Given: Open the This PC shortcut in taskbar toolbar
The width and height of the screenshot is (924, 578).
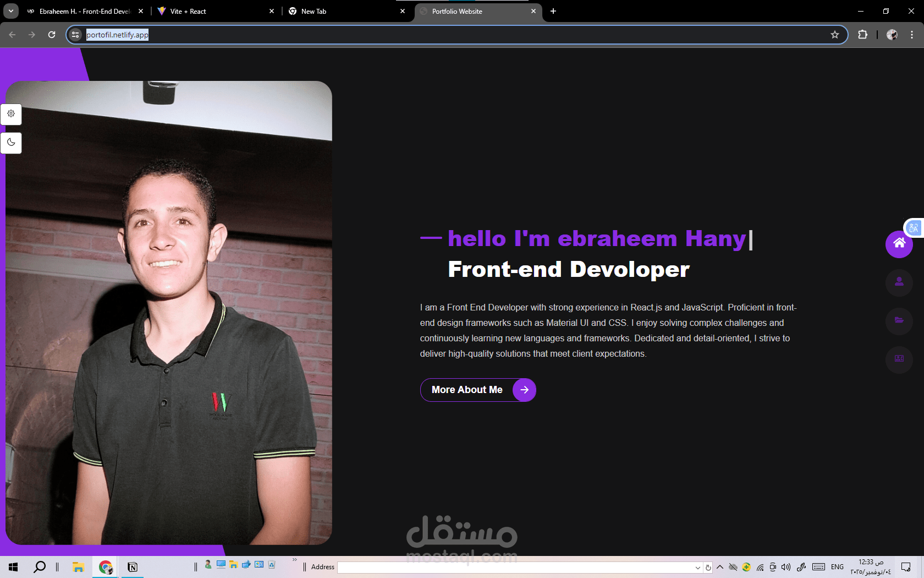Looking at the screenshot, I should tap(221, 564).
